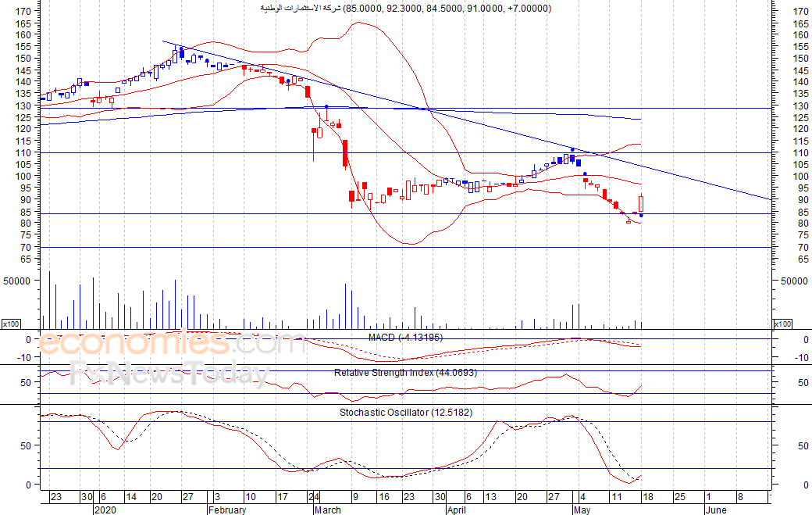Click the 130 price label on right axis
This screenshot has width=812, height=515.
tap(800, 106)
